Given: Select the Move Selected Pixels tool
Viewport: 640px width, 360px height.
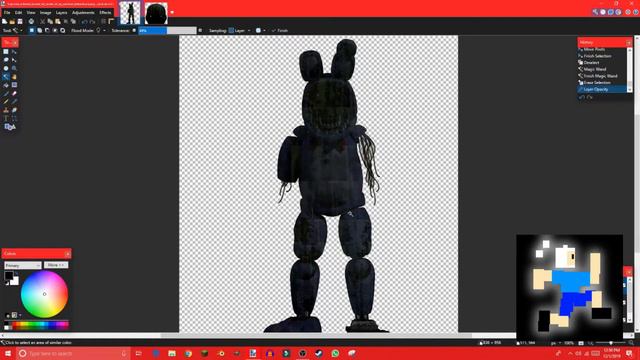Looking at the screenshot, I should pos(14,52).
